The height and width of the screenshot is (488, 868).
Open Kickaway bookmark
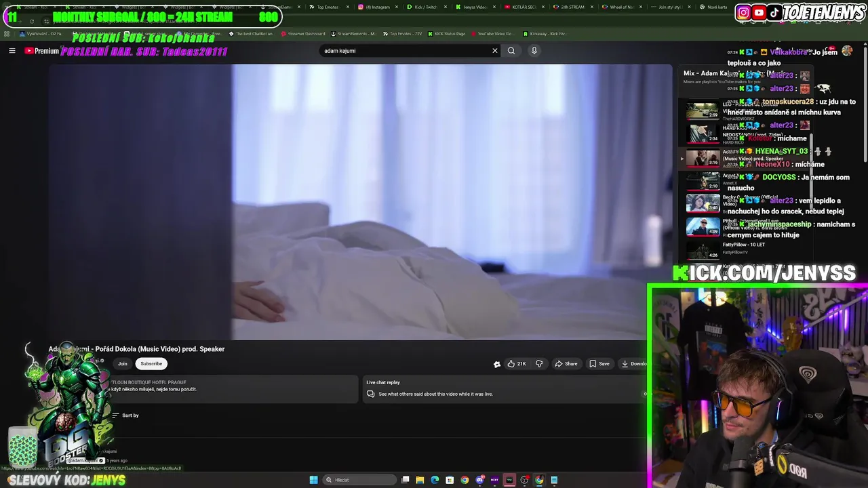point(545,33)
